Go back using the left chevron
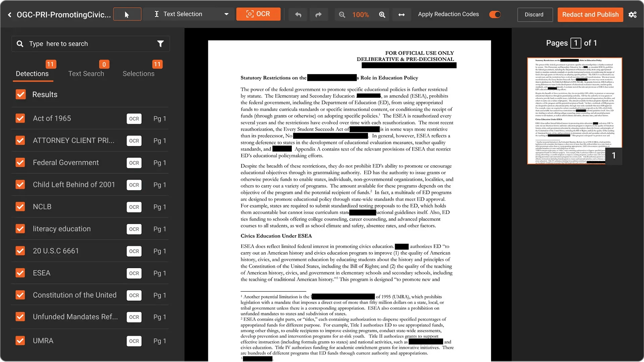The height and width of the screenshot is (362, 644). pos(10,14)
